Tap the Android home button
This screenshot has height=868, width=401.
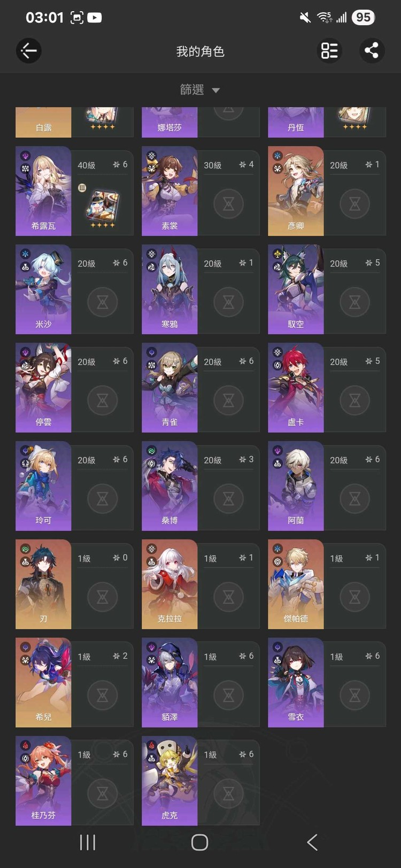(200, 842)
